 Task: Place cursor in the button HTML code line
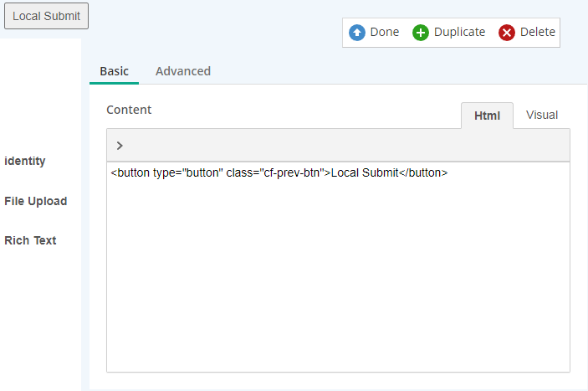pos(279,172)
